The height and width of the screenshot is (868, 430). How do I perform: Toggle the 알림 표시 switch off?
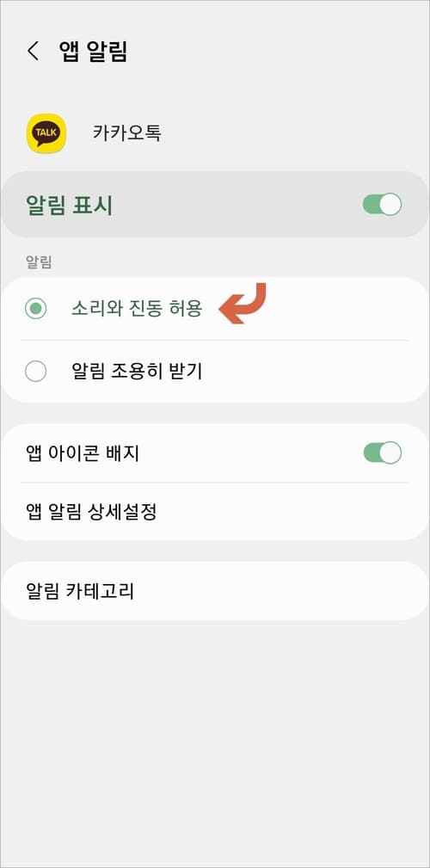382,204
